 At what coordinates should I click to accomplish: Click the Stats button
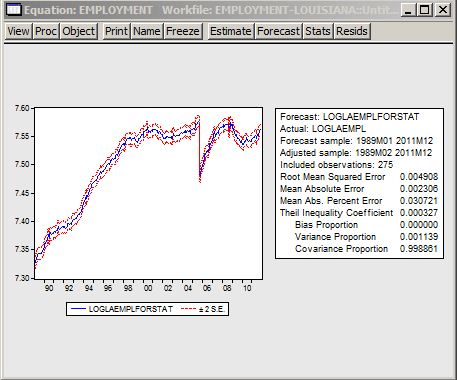tap(318, 31)
